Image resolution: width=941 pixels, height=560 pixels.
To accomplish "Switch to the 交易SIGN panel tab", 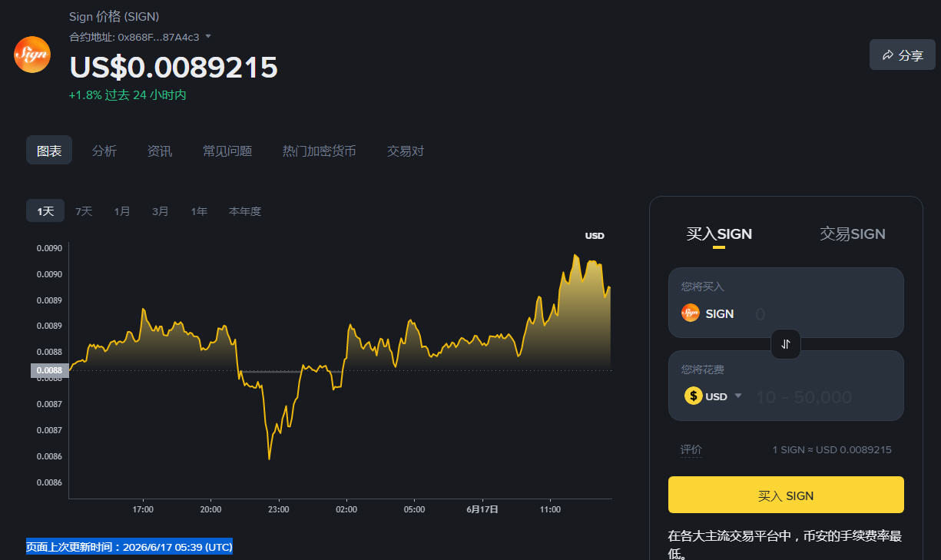I will click(853, 234).
